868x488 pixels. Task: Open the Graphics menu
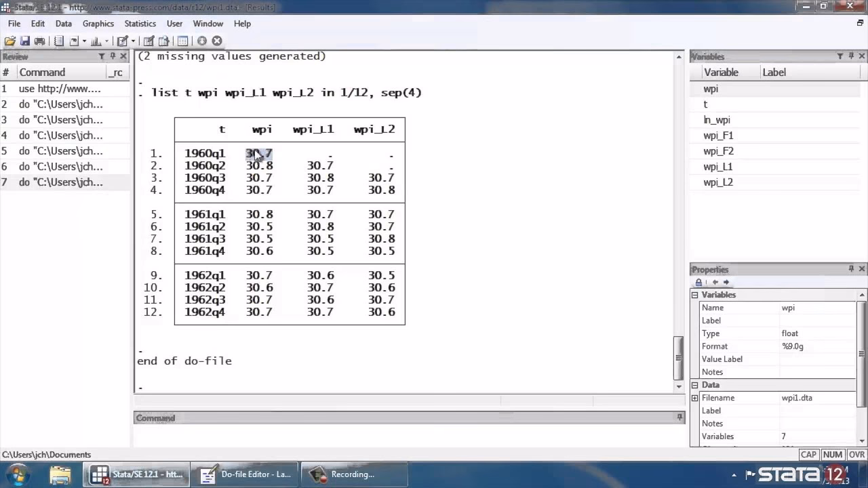tap(98, 23)
